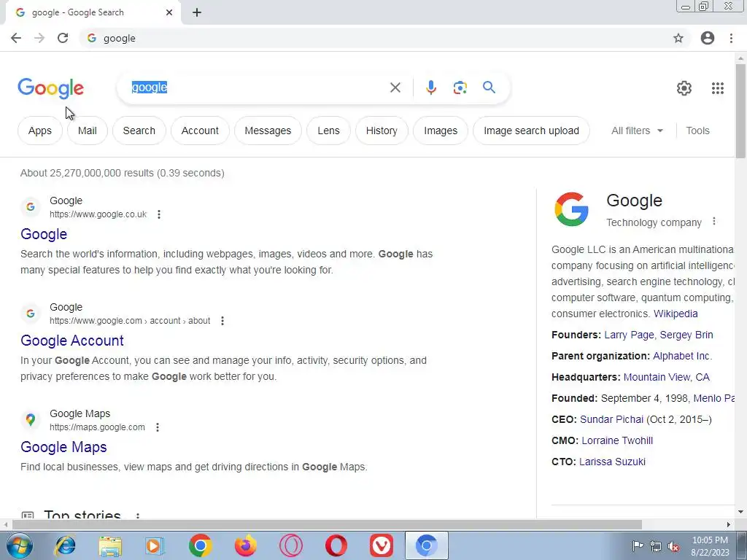Open a new tab with the plus button
The width and height of the screenshot is (747, 560).
[197, 12]
